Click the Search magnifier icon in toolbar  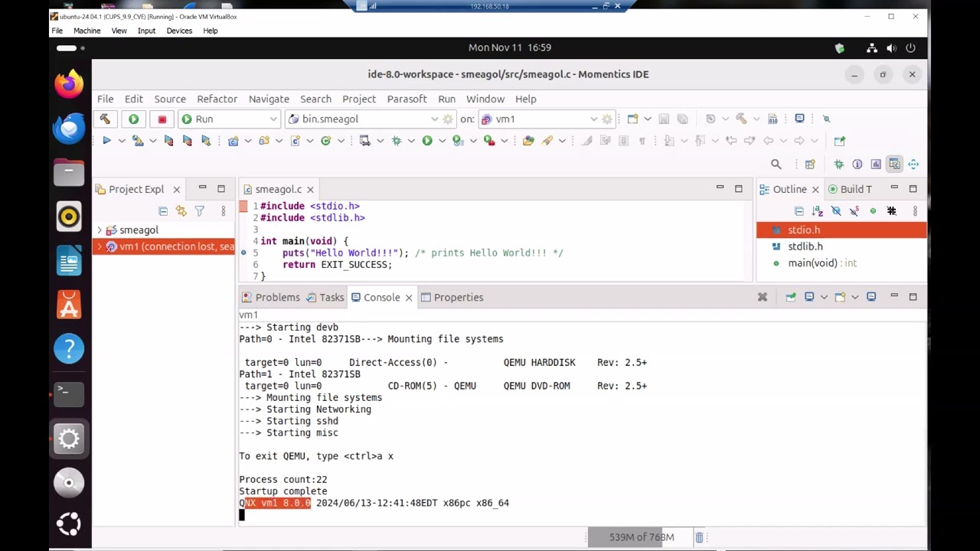point(776,164)
